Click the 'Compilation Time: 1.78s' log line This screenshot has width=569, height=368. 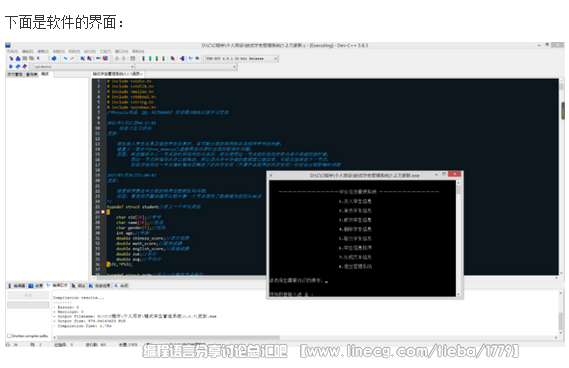82,326
